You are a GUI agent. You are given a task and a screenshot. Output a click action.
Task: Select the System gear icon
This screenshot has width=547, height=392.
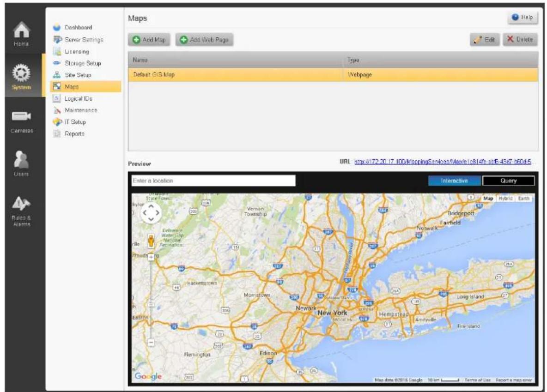pyautogui.click(x=21, y=73)
